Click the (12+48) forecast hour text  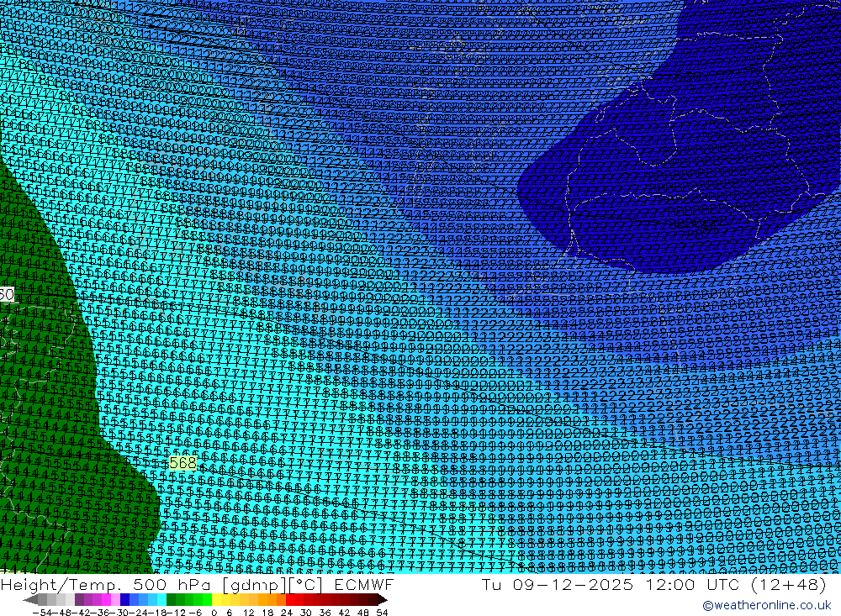[788, 585]
